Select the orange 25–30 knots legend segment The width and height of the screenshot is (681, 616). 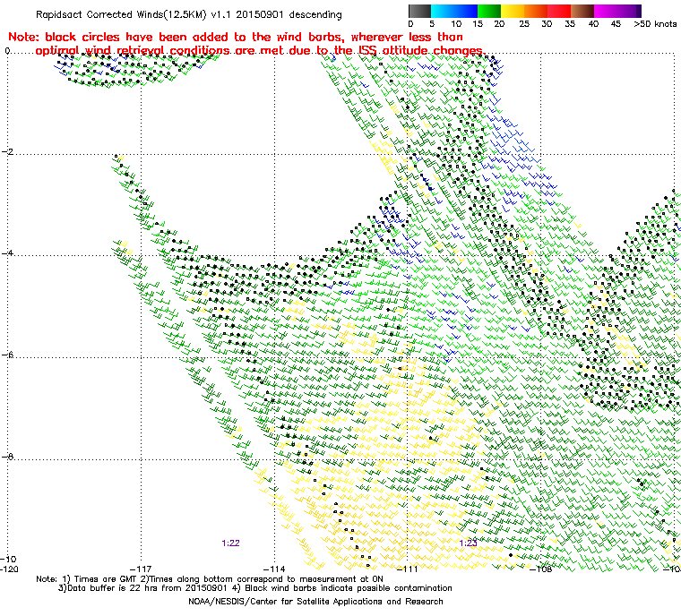[536, 11]
